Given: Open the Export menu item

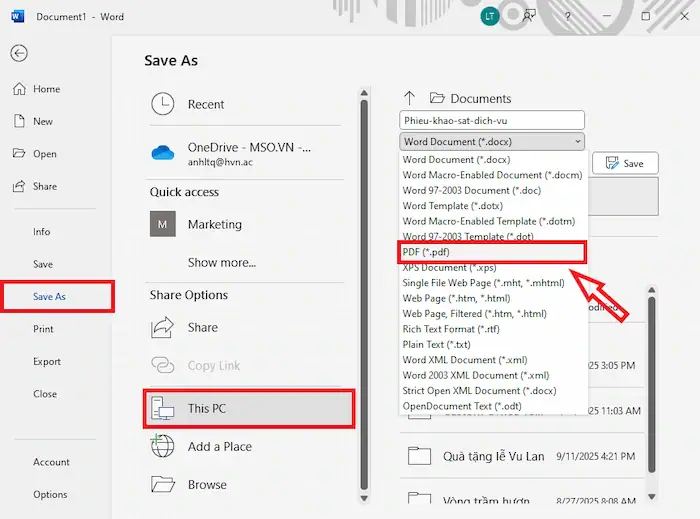Looking at the screenshot, I should 47,361.
